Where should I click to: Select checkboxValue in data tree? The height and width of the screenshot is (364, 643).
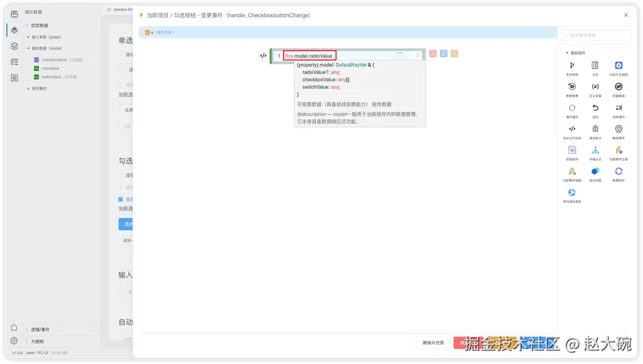coord(59,60)
